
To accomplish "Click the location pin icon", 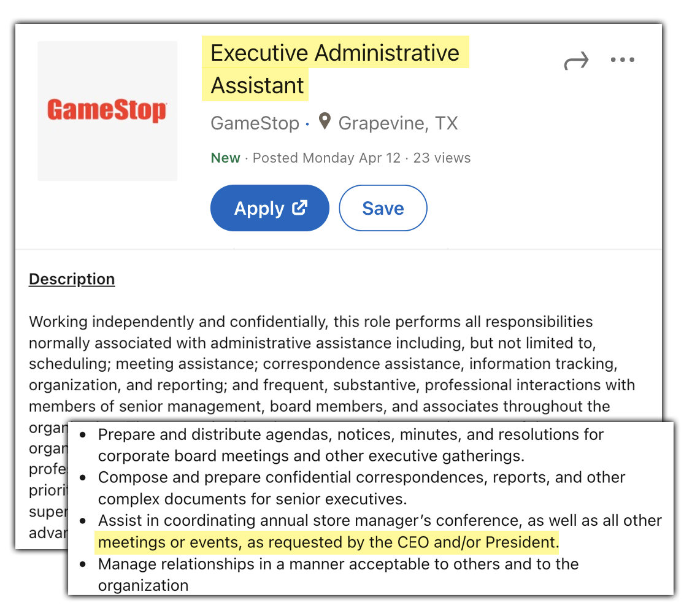I will 325,121.
